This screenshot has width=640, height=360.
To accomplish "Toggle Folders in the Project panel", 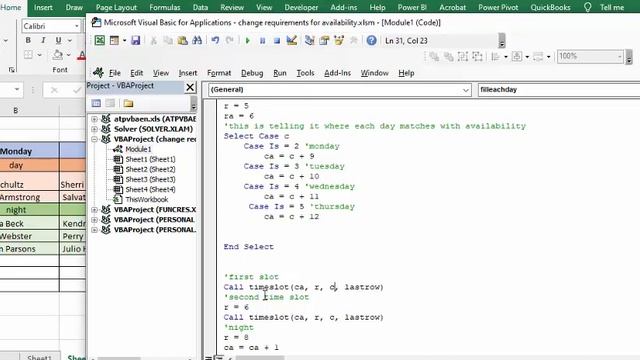I will [128, 103].
